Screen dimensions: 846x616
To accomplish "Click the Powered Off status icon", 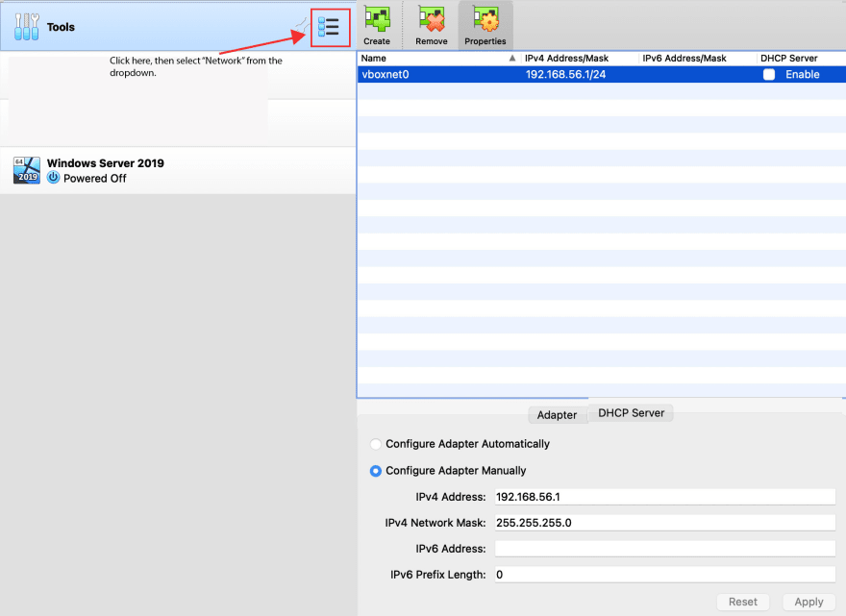I will 53,178.
